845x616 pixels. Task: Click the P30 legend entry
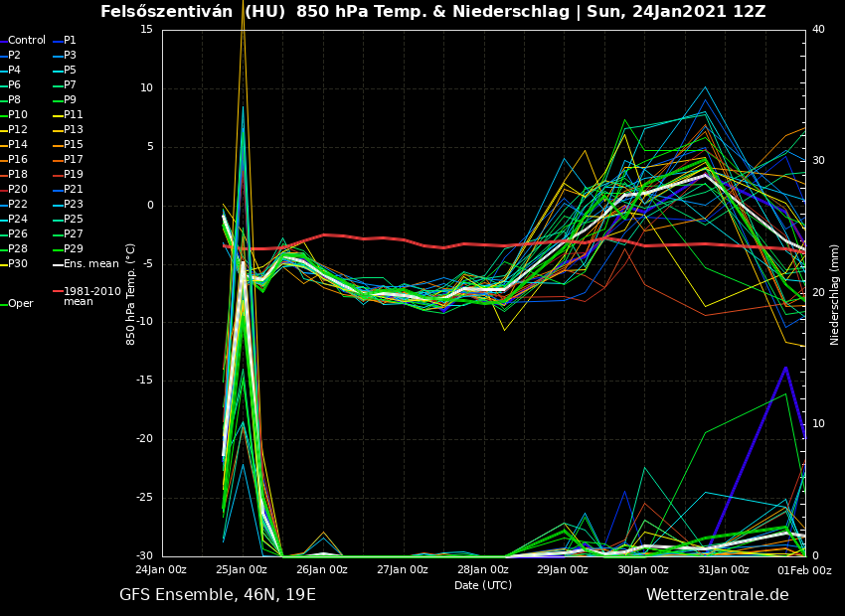tap(18, 264)
